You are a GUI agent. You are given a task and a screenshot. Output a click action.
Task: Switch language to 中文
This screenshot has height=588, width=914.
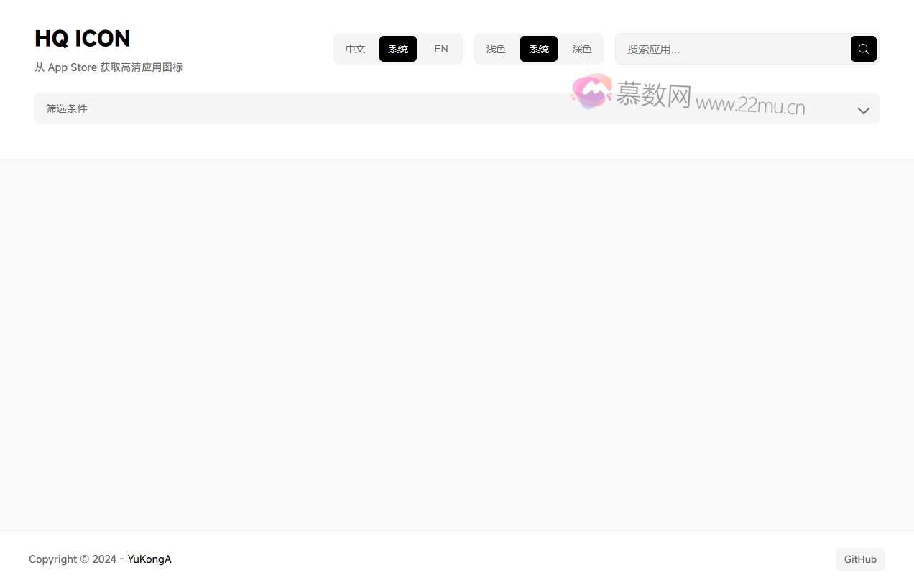[355, 49]
